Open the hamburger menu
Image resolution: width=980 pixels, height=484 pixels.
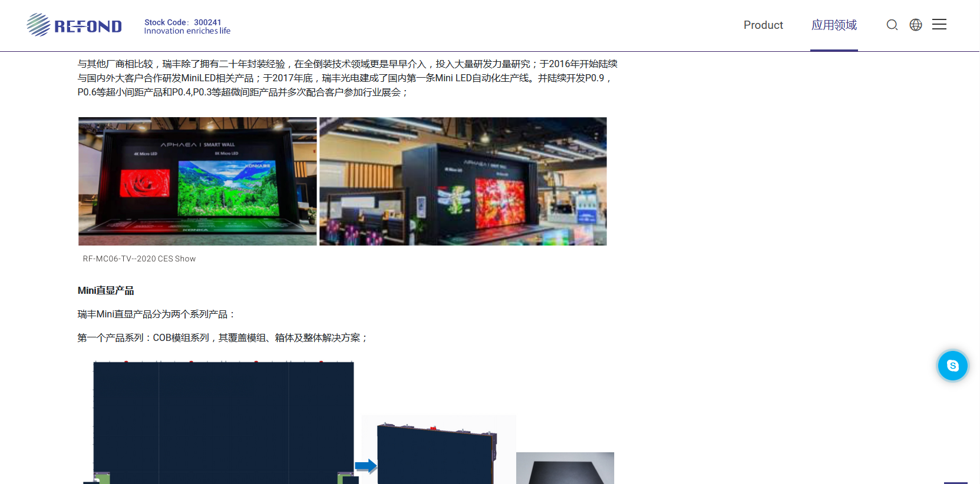939,25
